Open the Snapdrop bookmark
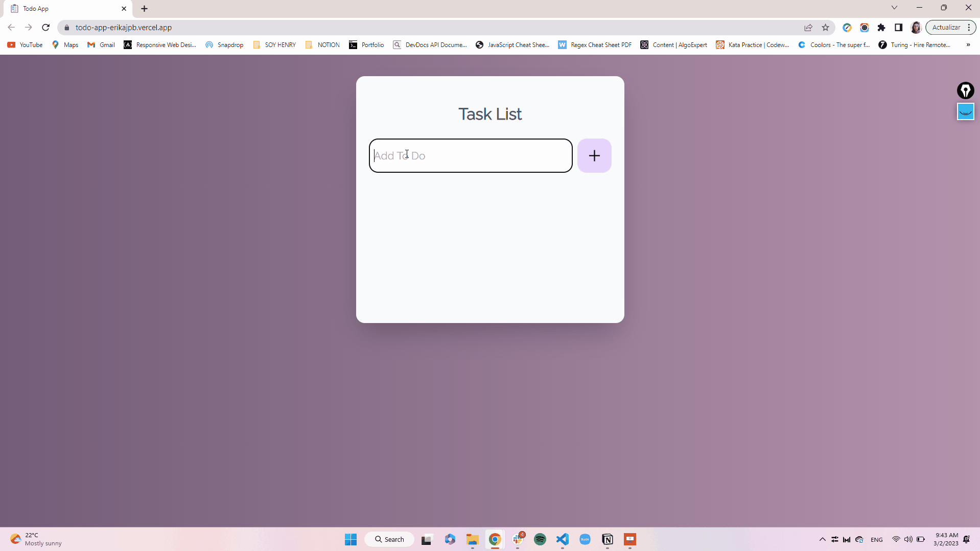The height and width of the screenshot is (551, 980). coord(224,44)
